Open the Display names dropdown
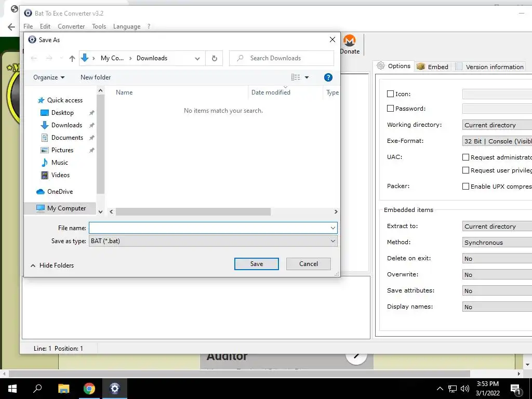 [497, 307]
